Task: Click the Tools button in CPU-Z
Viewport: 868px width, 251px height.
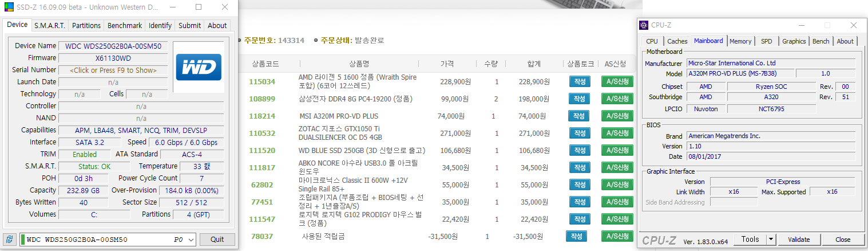Action: [750, 240]
